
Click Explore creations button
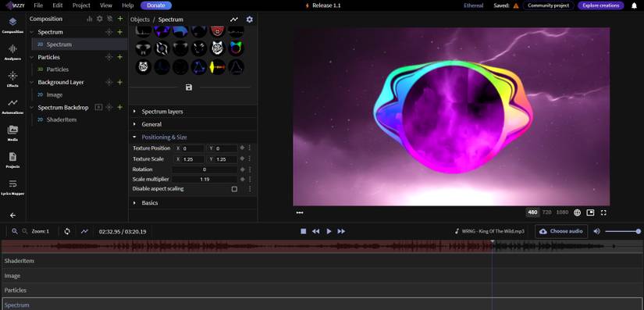(x=601, y=5)
